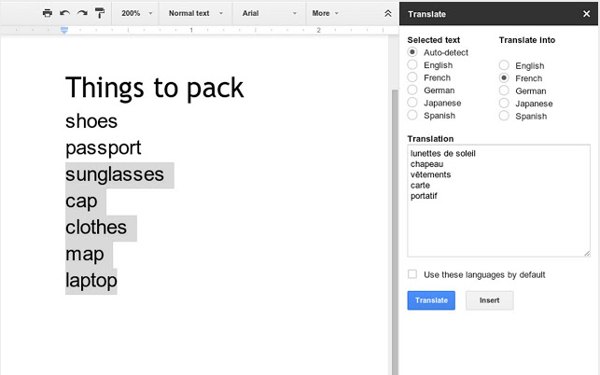Click 'vêtements' in translation results
This screenshot has width=600, height=375.
[x=430, y=174]
